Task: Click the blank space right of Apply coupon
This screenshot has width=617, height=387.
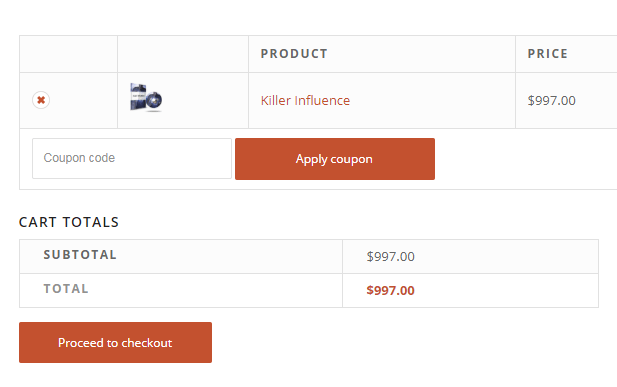Action: coord(526,159)
